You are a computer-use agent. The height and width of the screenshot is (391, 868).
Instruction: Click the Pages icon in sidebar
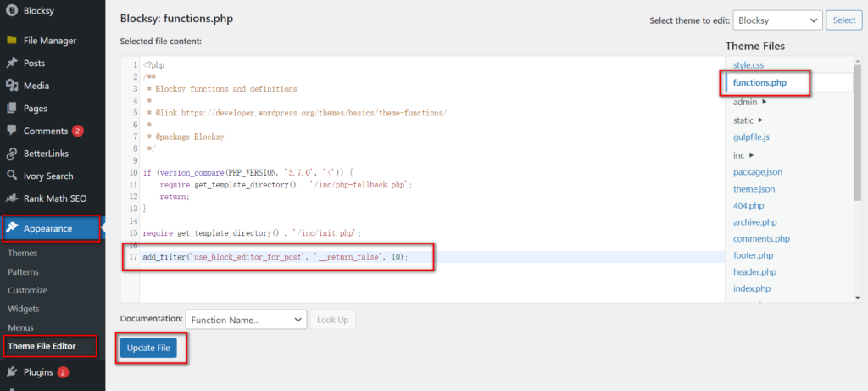point(11,109)
